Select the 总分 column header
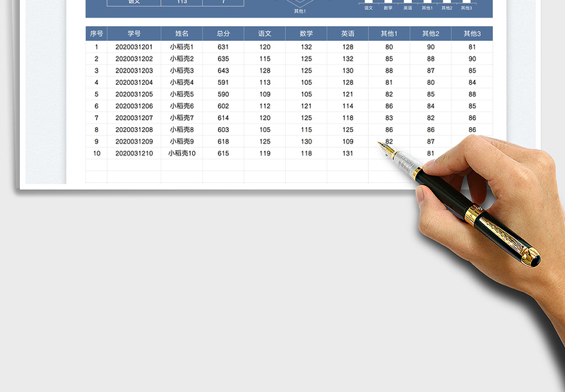 click(x=223, y=33)
